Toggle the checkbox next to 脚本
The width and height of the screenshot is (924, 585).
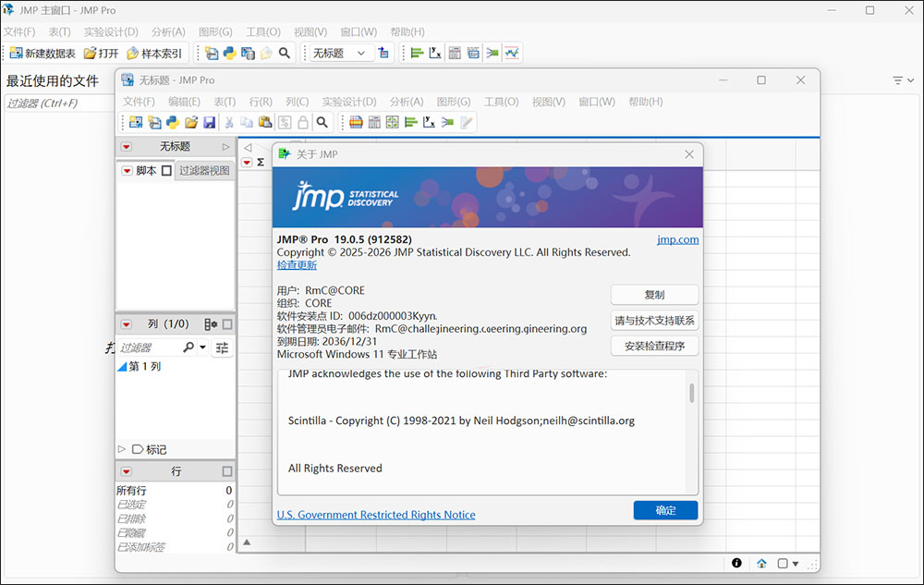166,170
